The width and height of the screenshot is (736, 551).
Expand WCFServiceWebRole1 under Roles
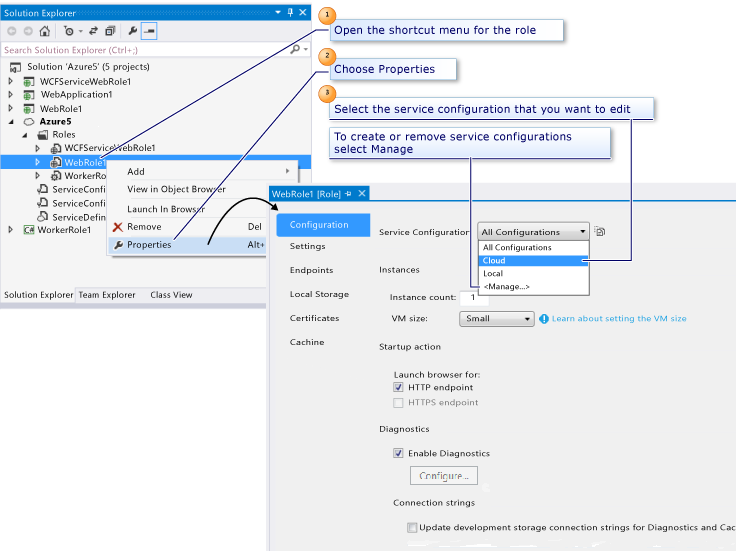point(38,148)
